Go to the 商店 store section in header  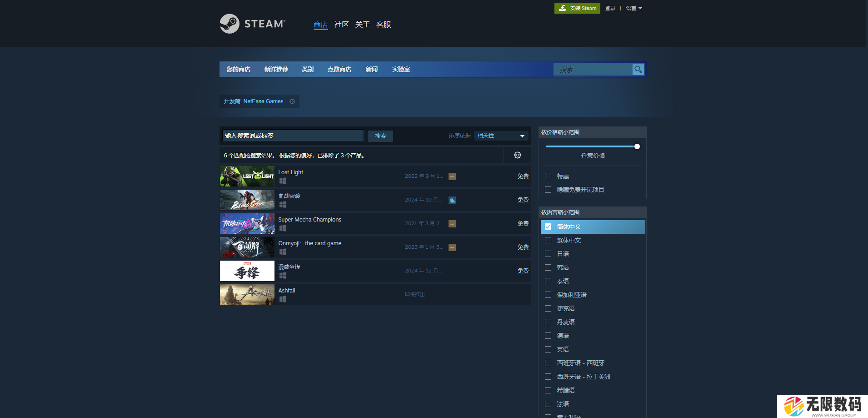coord(321,25)
